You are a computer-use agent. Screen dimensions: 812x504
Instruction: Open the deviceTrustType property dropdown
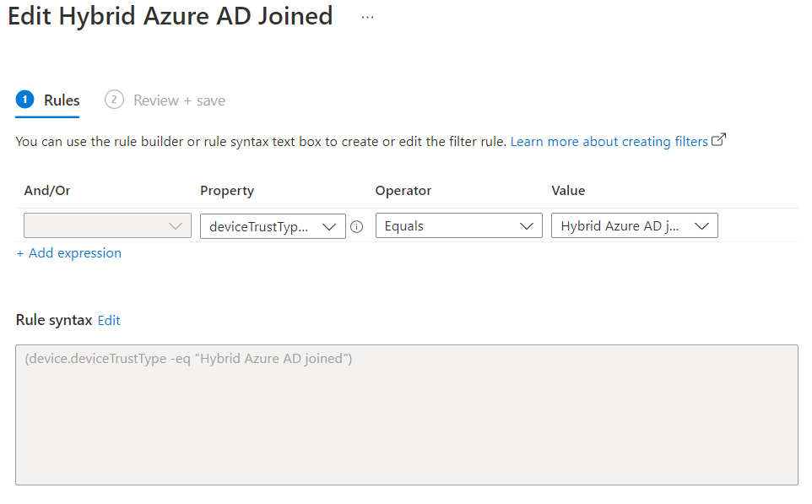[x=273, y=226]
